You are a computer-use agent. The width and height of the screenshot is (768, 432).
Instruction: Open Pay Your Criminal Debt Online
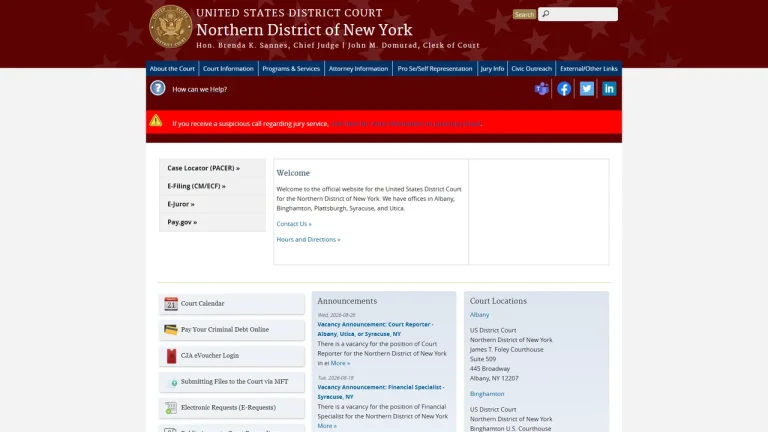(232, 330)
